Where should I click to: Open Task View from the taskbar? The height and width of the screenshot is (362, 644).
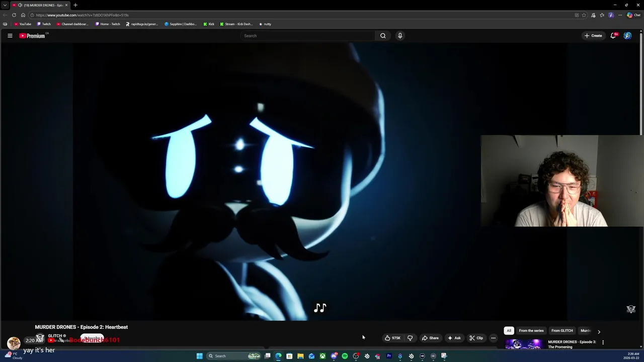pos(268,356)
